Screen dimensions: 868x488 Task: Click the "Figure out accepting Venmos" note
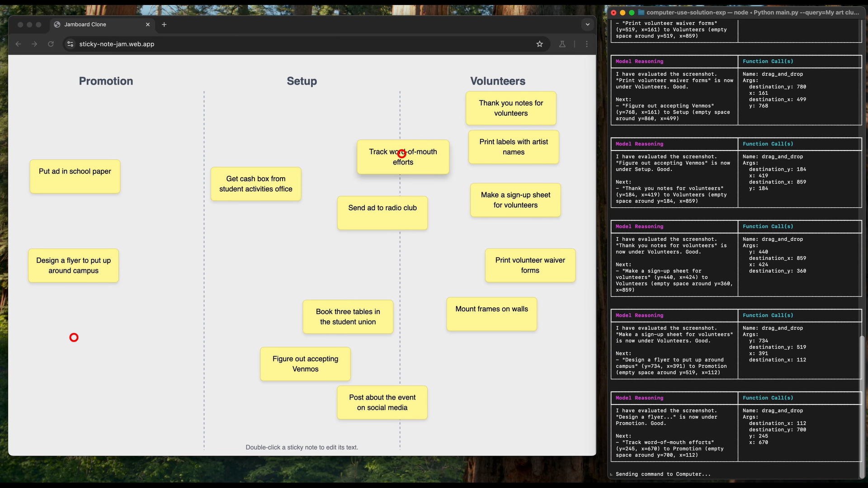pos(305,364)
